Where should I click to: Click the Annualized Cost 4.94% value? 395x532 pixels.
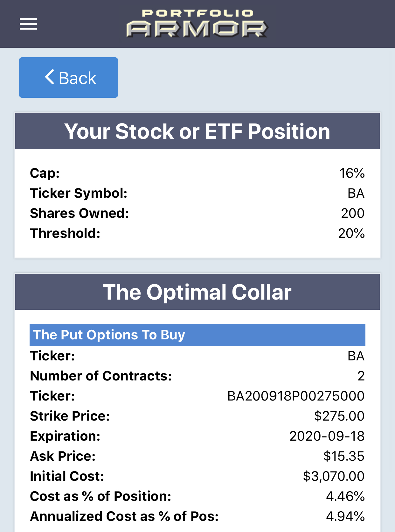point(345,516)
